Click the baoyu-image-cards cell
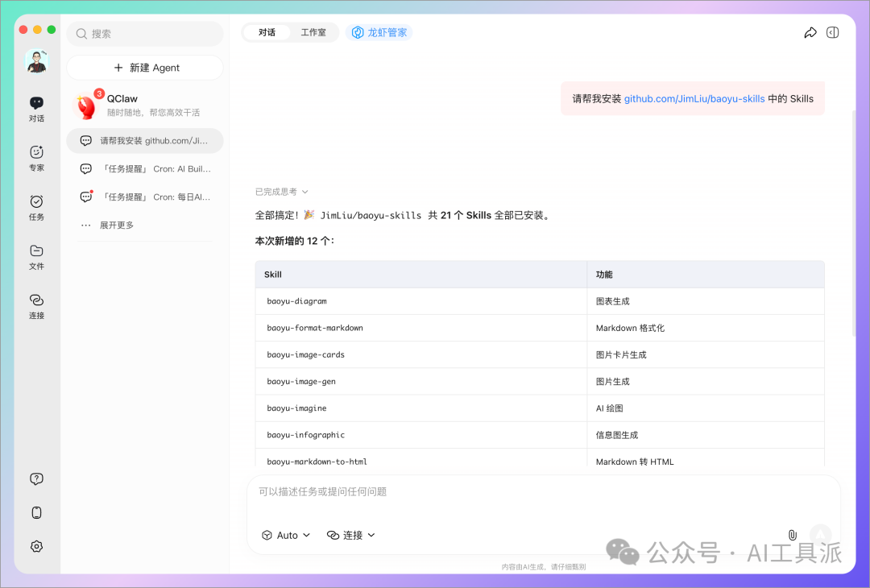870x588 pixels. pos(421,354)
